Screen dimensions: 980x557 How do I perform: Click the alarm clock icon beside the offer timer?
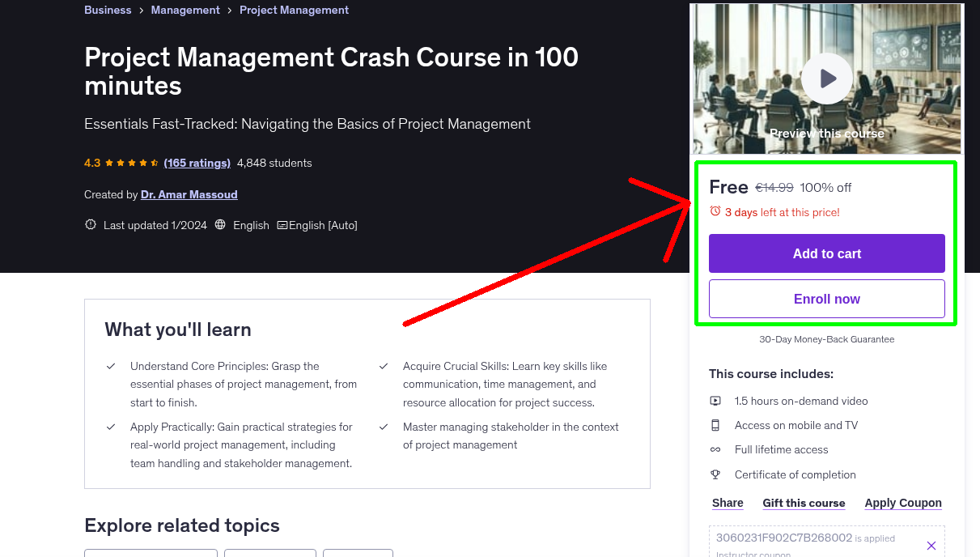coord(715,210)
